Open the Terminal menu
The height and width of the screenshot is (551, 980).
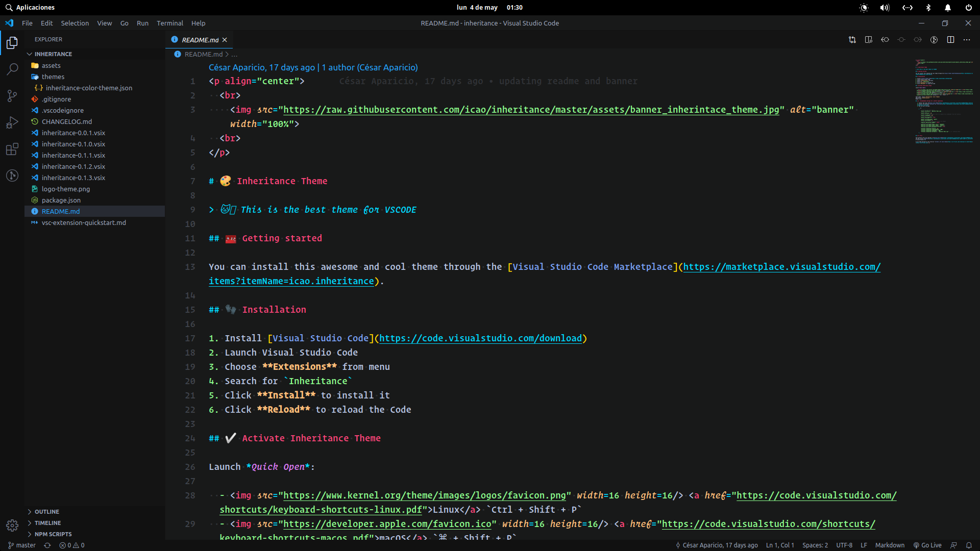point(169,23)
